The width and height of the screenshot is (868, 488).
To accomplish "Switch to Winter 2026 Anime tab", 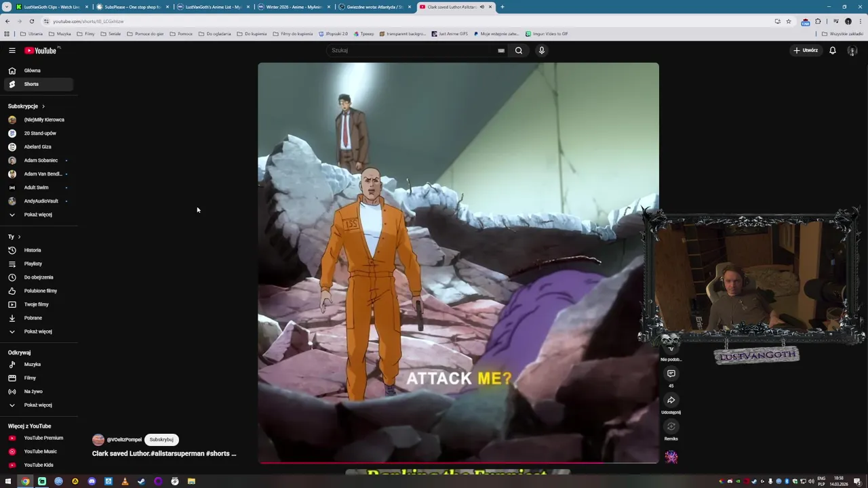I will (x=294, y=7).
